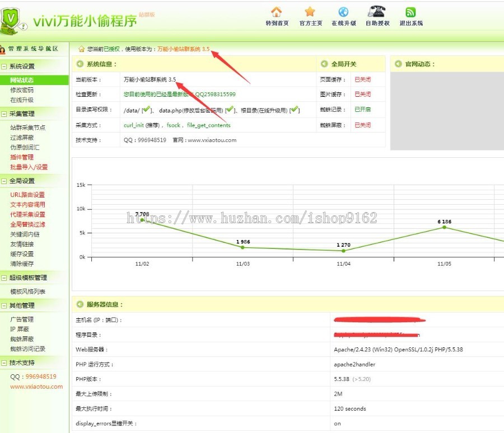
Task: Open 缓存设置 in sidebar
Action: (x=22, y=254)
